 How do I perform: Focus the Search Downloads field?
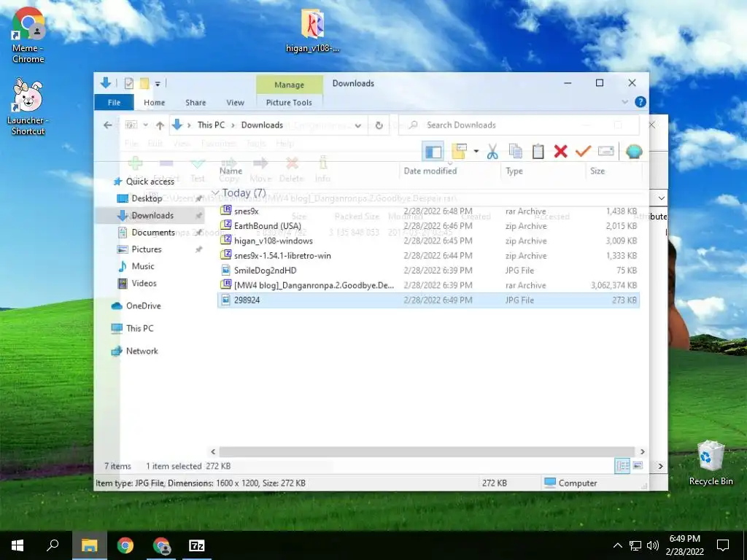[x=519, y=125]
